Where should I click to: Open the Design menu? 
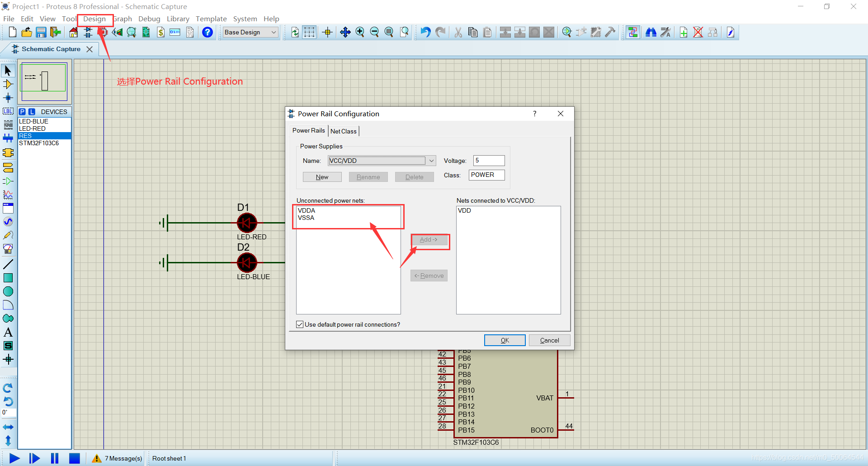click(94, 19)
